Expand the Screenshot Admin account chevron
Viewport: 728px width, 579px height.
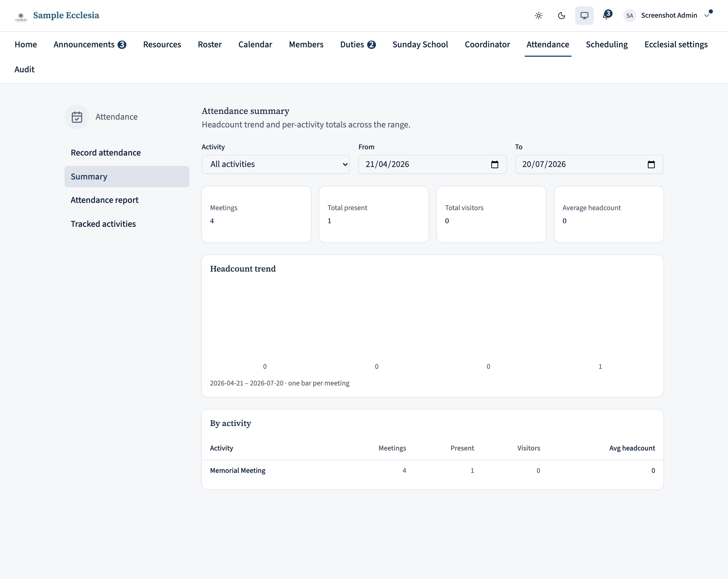point(706,16)
